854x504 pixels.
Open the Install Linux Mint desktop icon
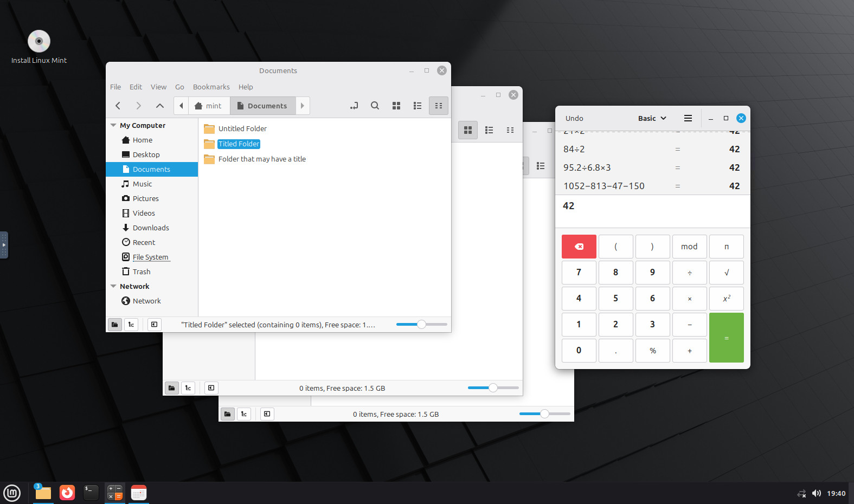coord(39,42)
